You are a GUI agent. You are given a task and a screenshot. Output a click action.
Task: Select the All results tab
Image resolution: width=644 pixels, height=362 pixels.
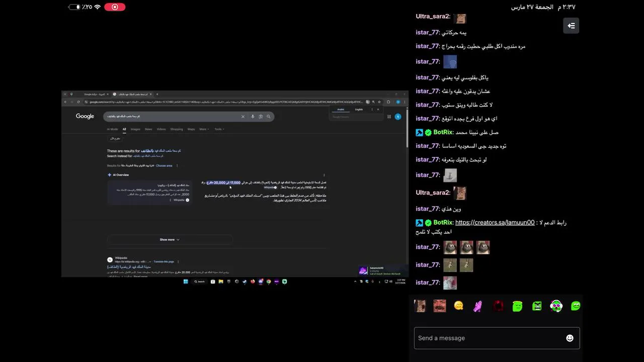coord(124,129)
